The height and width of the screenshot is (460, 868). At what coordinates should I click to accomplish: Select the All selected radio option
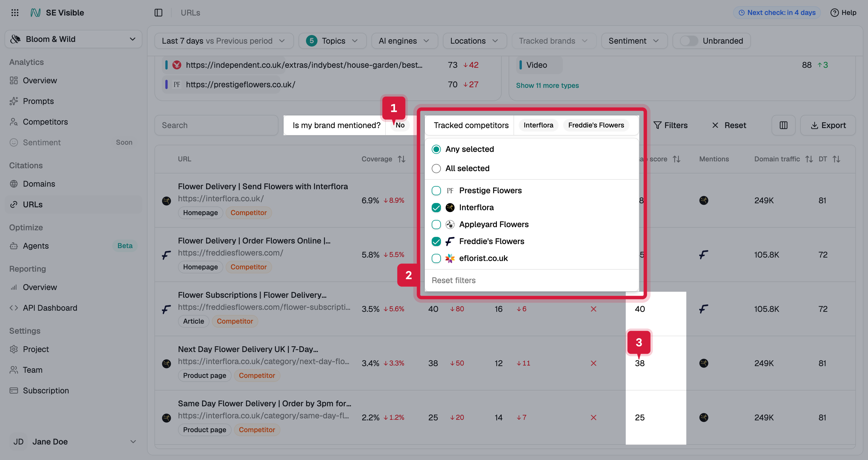pos(436,169)
